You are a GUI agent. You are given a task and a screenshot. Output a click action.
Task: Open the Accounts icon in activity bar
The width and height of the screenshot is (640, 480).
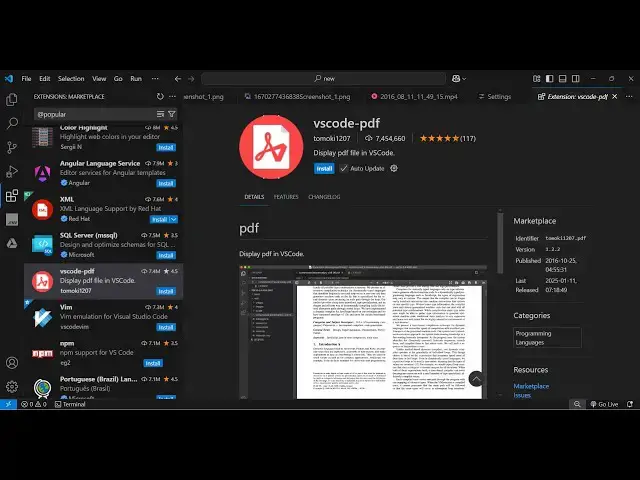[x=12, y=362]
